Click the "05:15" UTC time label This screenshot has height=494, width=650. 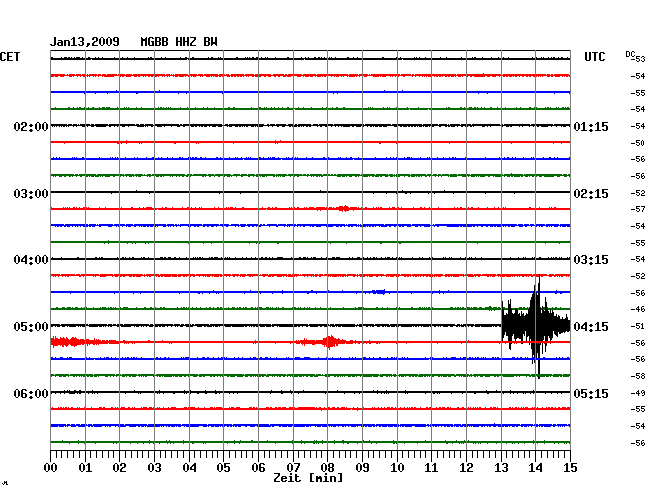(591, 393)
